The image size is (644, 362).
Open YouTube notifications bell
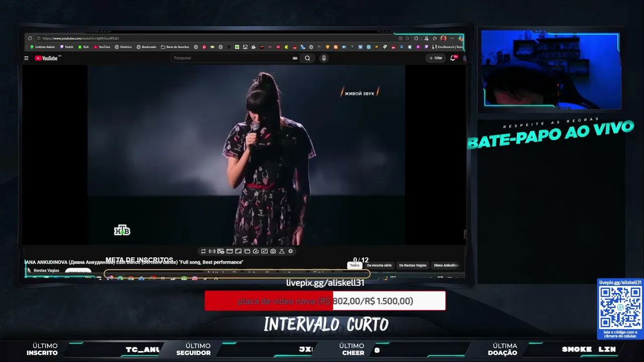[453, 58]
